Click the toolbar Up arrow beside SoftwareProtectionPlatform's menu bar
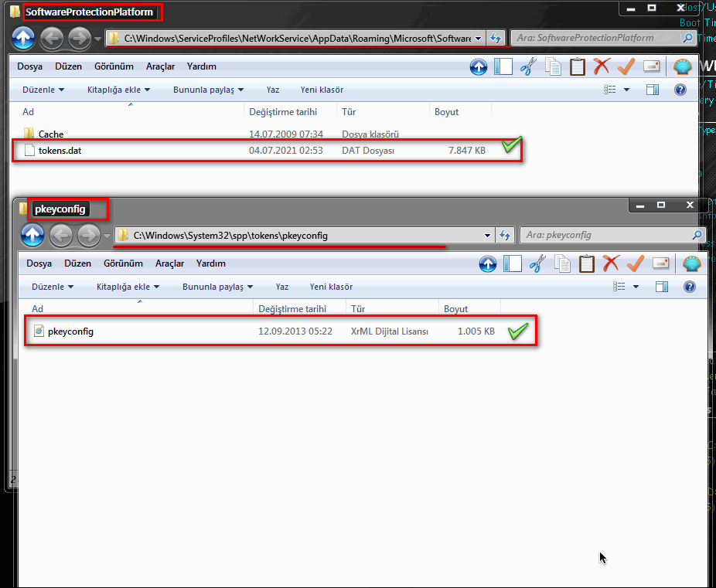 click(479, 67)
